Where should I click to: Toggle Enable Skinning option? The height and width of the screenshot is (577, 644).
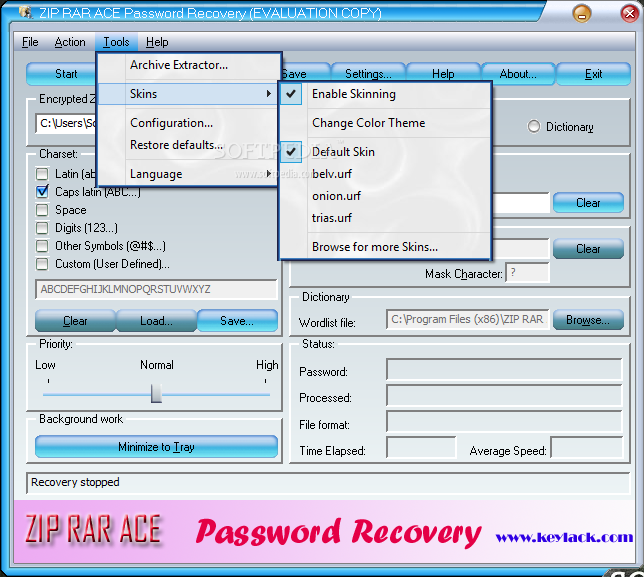point(385,94)
